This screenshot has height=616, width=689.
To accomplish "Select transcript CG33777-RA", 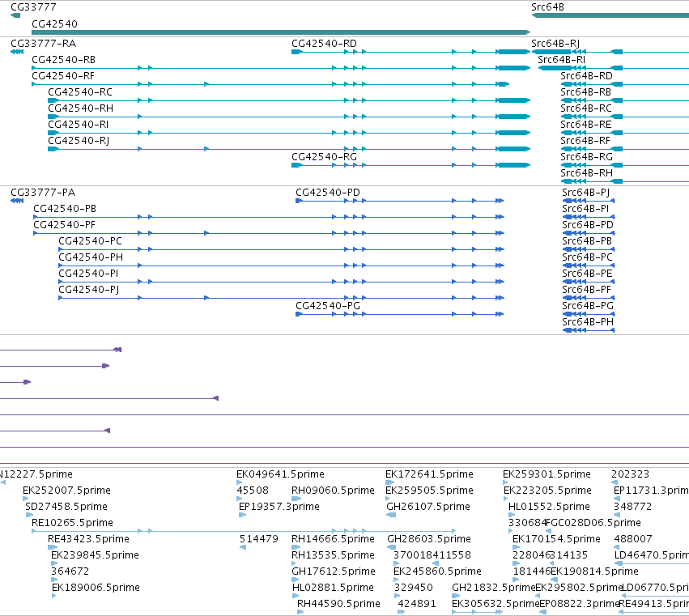I will pos(44,44).
